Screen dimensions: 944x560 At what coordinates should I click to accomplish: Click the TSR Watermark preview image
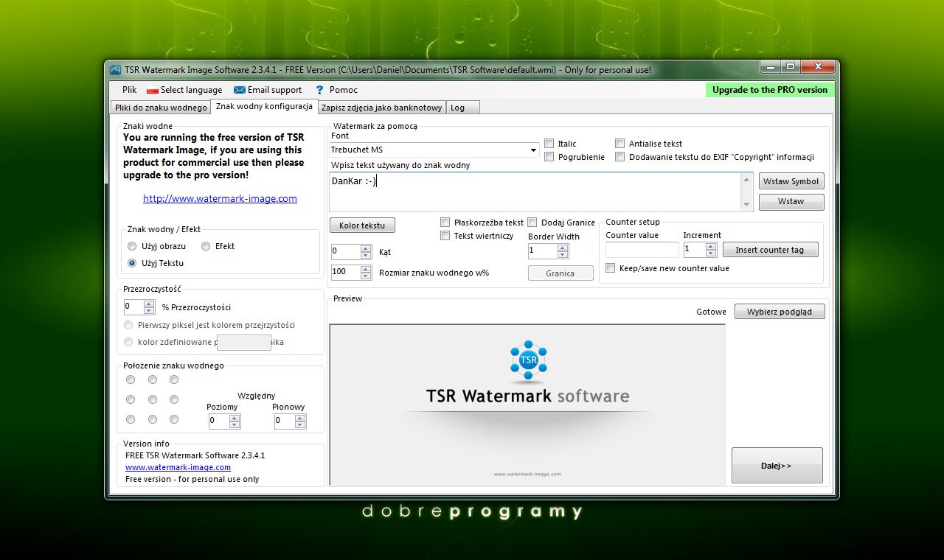[527, 405]
